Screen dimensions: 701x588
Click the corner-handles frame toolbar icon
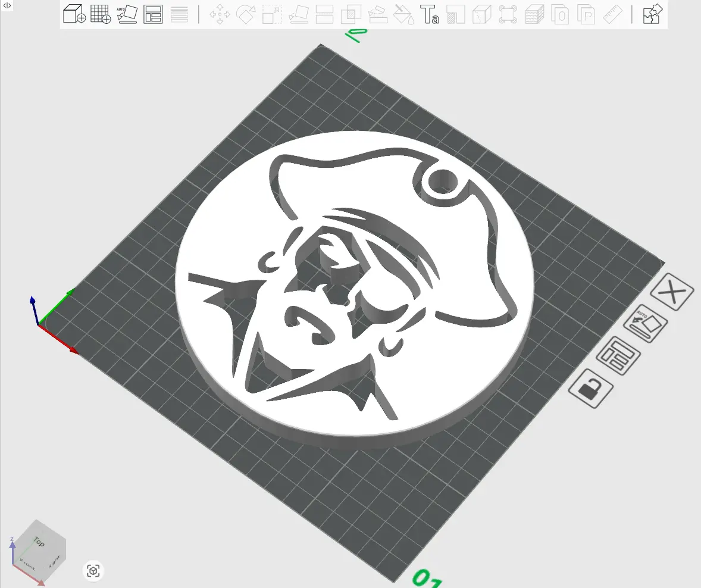click(508, 14)
